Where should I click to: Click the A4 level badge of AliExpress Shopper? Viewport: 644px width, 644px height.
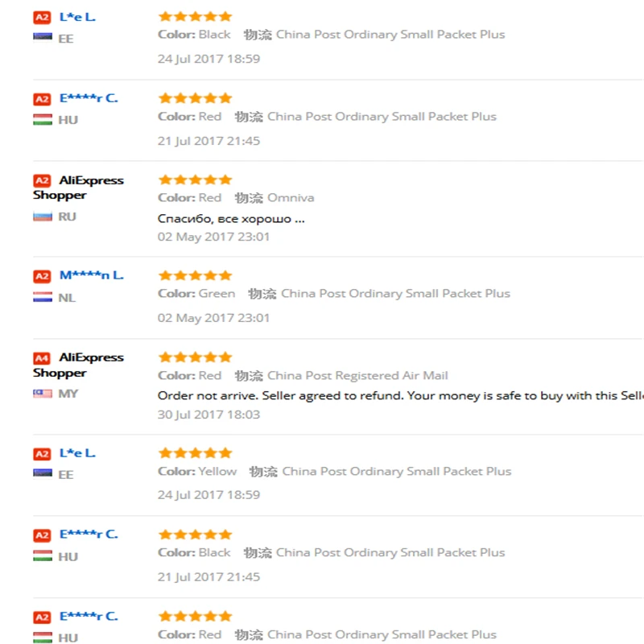point(42,358)
